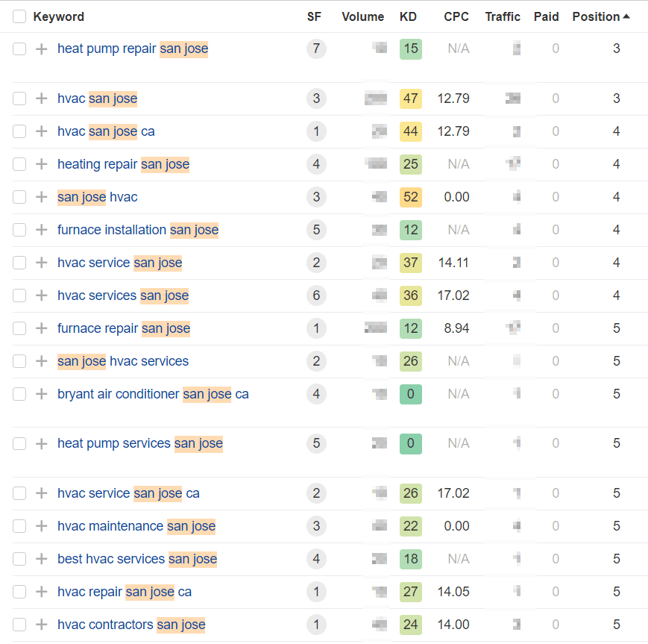This screenshot has width=648, height=644.
Task: Check the checkbox for "best hvac services san jose"
Action: click(19, 559)
